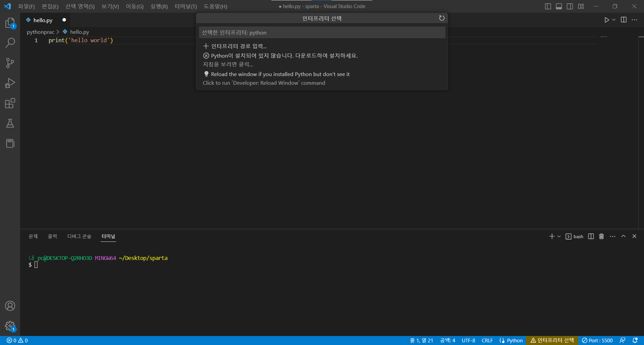Change end-of-line sequence CRLF
Image resolution: width=644 pixels, height=345 pixels.
coord(487,340)
